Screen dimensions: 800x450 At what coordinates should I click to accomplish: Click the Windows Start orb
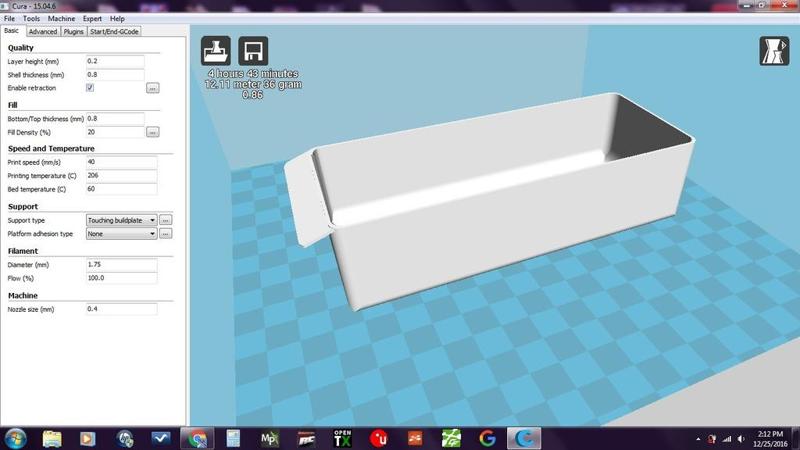(15, 438)
